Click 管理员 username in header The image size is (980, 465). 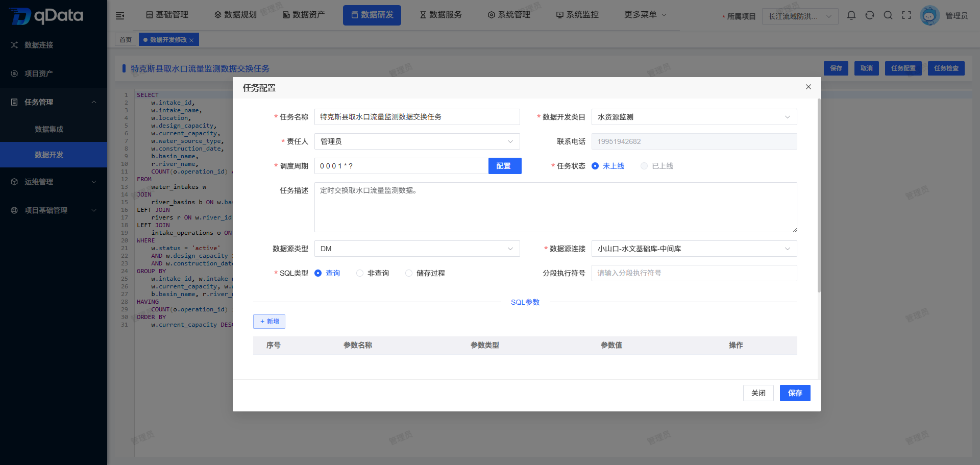[x=957, y=16]
